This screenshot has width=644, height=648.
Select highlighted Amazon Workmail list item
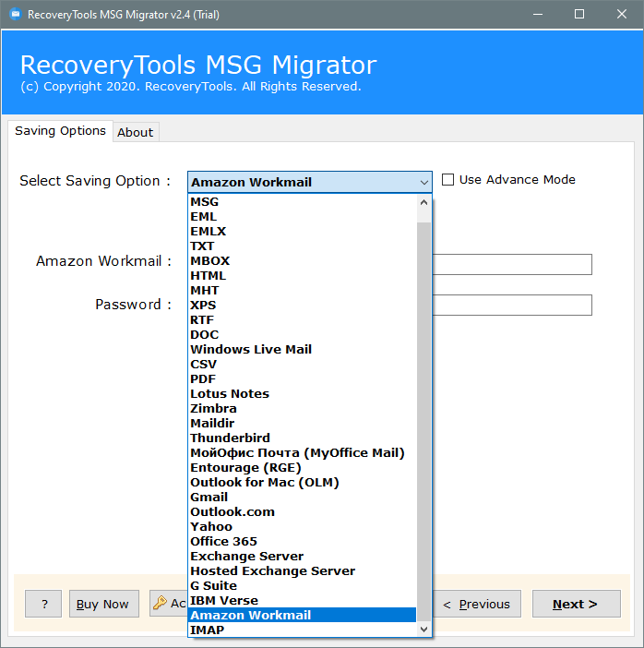point(303,615)
